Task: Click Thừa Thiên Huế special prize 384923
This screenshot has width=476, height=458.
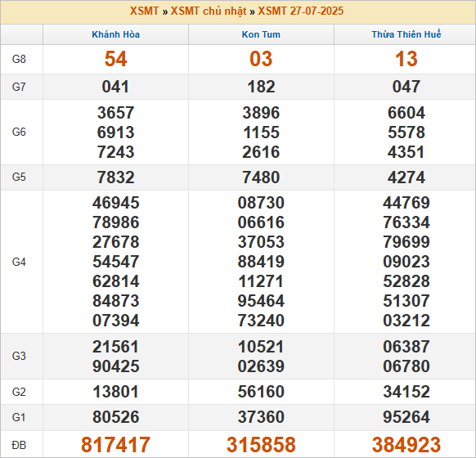Action: point(406,445)
